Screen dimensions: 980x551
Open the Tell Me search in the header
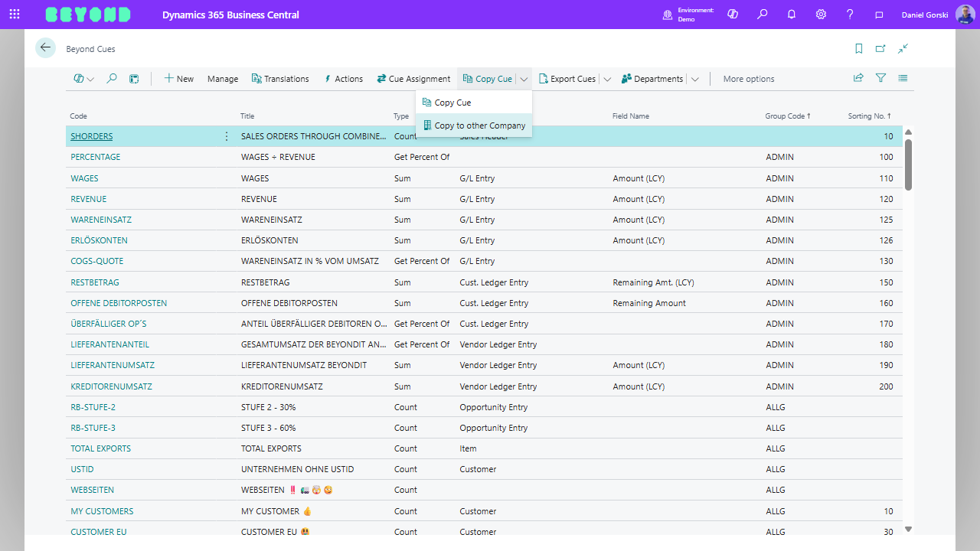tap(762, 15)
